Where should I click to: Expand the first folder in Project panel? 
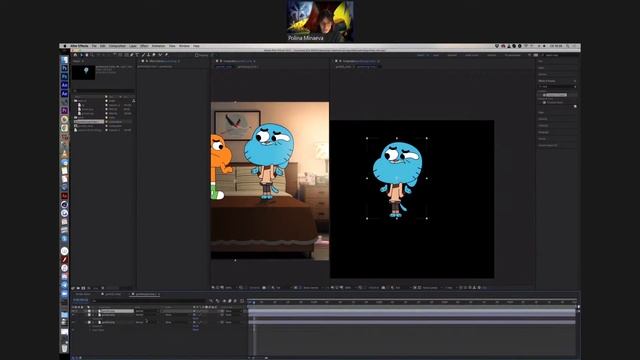[x=75, y=101]
